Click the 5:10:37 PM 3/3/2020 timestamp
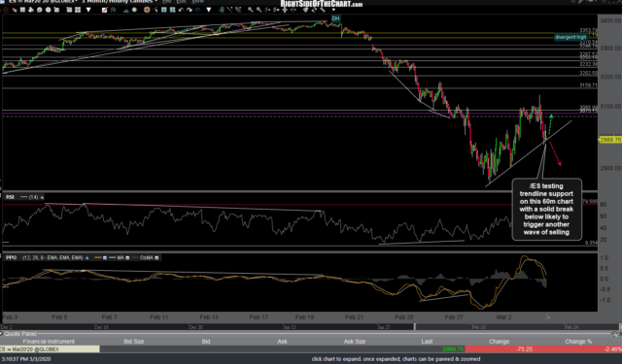The height and width of the screenshot is (364, 622). click(26, 359)
